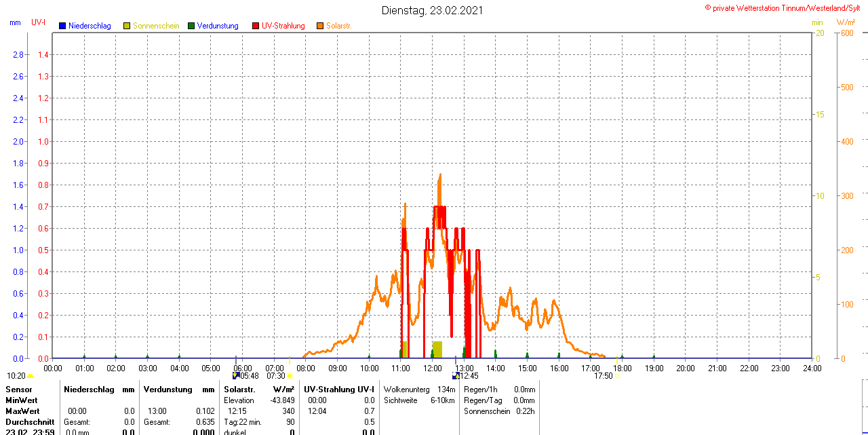The height and width of the screenshot is (435, 868).
Task: Click the Niederschlag legend label
Action: [x=90, y=26]
